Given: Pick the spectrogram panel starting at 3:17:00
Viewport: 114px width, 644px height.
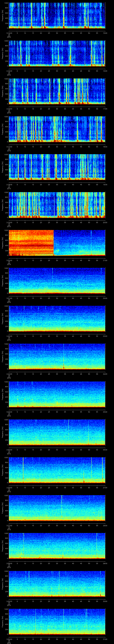Looking at the screenshot, I should [x=57, y=129].
